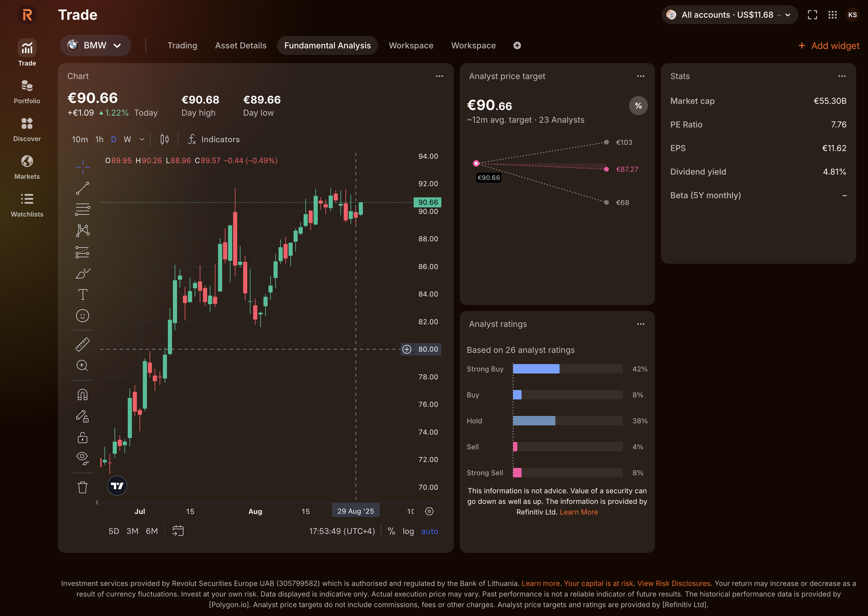Viewport: 868px width, 616px height.
Task: Select the Fibonacci retracement tool
Action: [x=82, y=209]
